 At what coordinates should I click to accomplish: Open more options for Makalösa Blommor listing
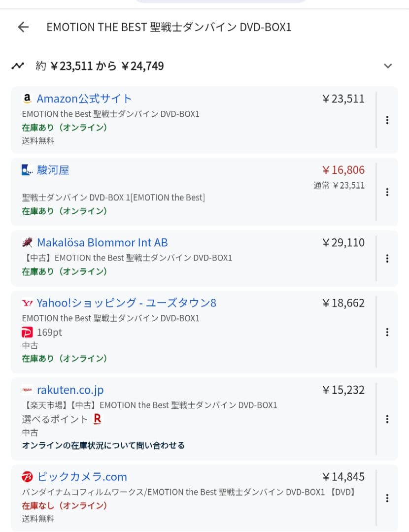pos(387,258)
